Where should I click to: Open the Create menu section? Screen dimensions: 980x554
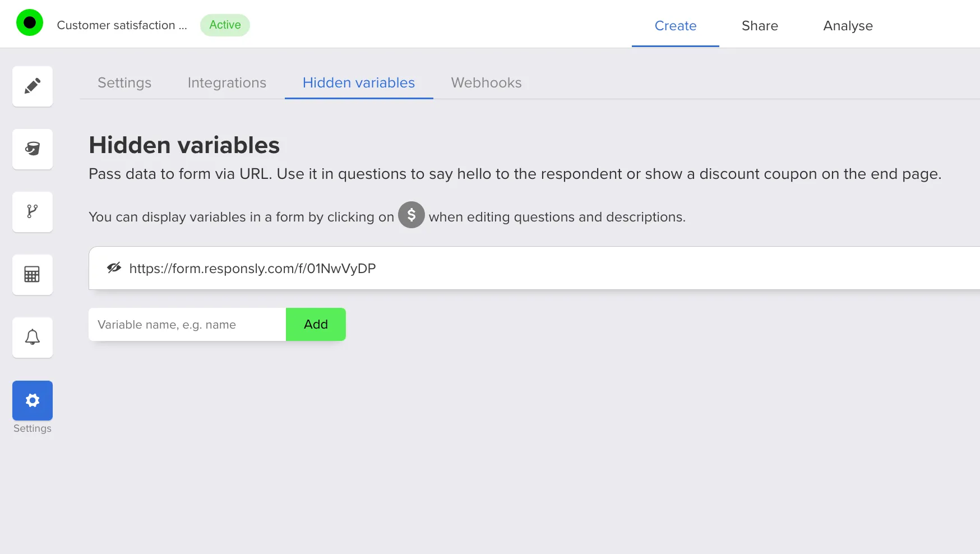[675, 26]
